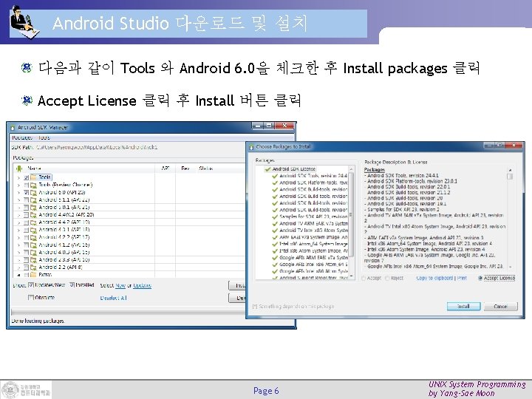532x399 pixels.
Task: Click the Updates selection link
Action: pos(142,286)
